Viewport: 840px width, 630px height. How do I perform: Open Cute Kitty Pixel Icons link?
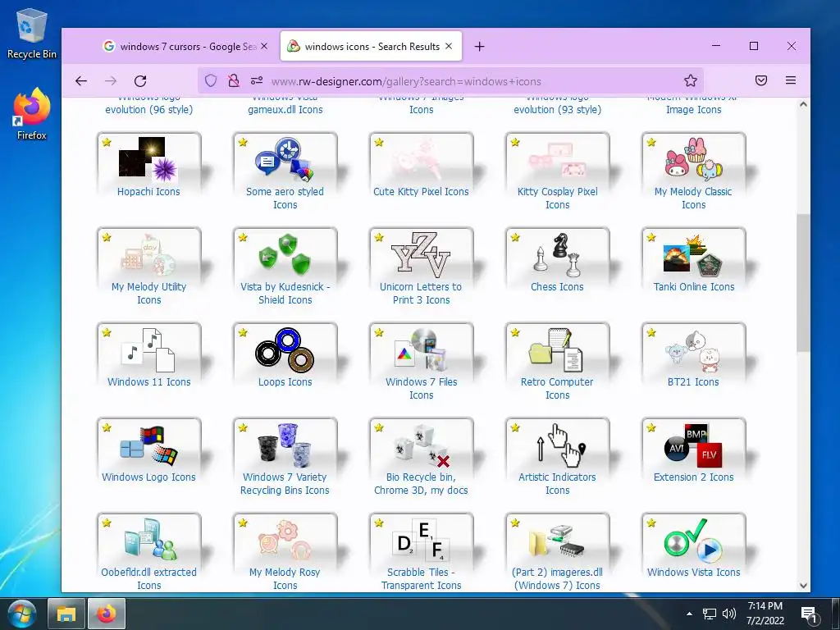(x=421, y=191)
